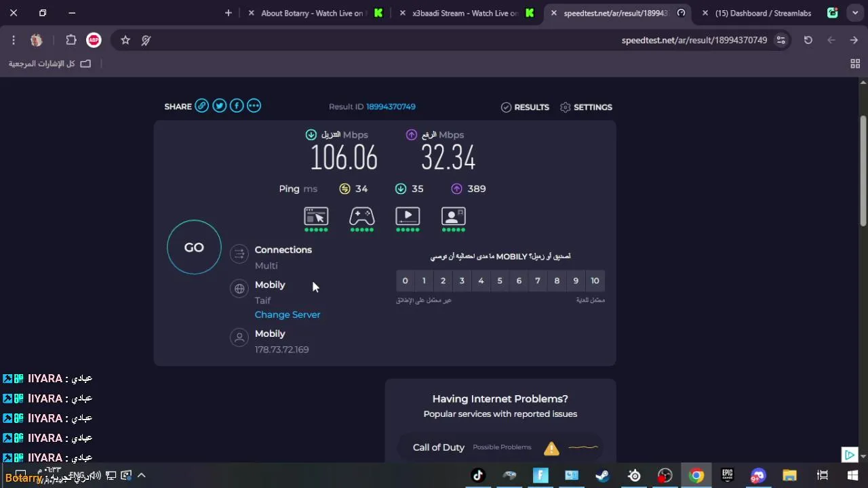Rate Mobily with score 7
The width and height of the screenshot is (868, 488).
click(x=538, y=281)
